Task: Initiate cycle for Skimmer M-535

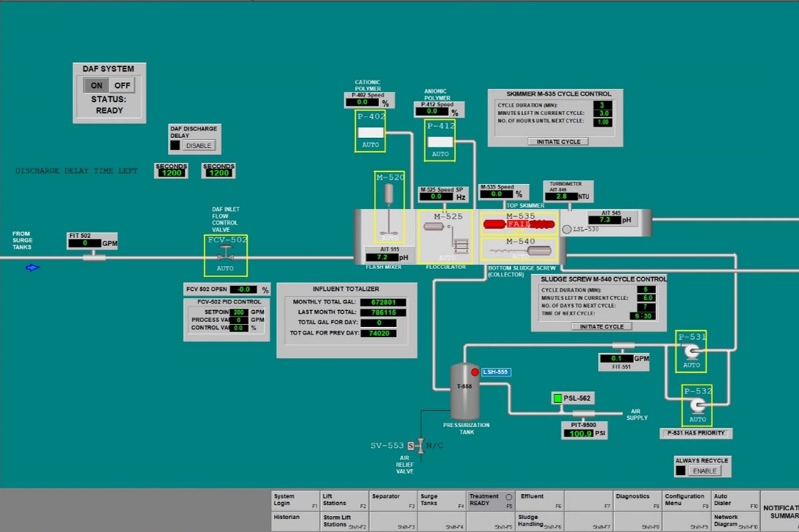Action: click(558, 141)
